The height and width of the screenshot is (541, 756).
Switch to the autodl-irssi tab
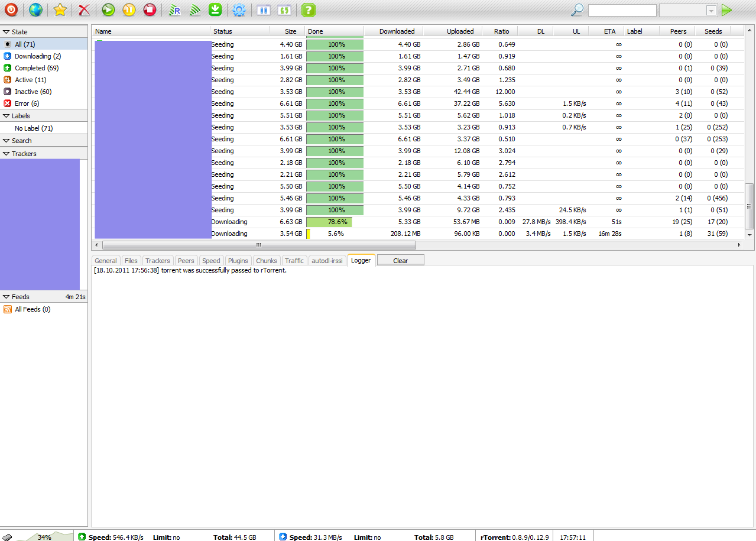pyautogui.click(x=327, y=261)
